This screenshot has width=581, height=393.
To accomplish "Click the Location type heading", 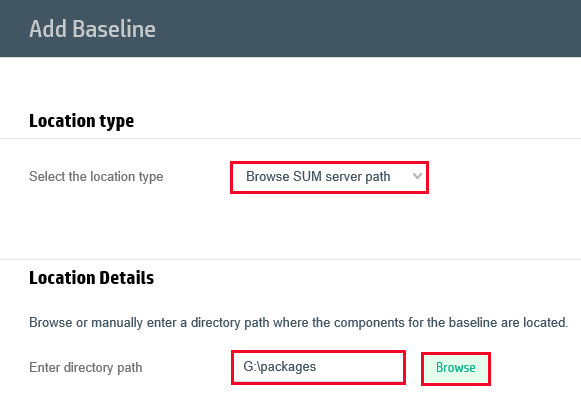I will 82,121.
